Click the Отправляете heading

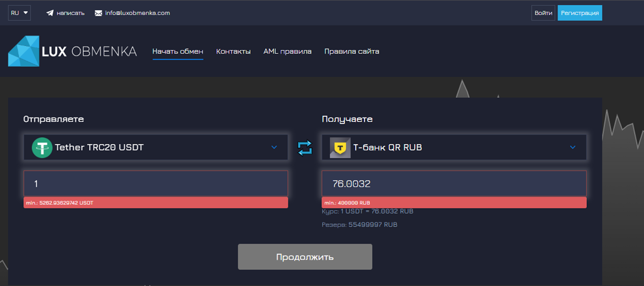pyautogui.click(x=54, y=119)
